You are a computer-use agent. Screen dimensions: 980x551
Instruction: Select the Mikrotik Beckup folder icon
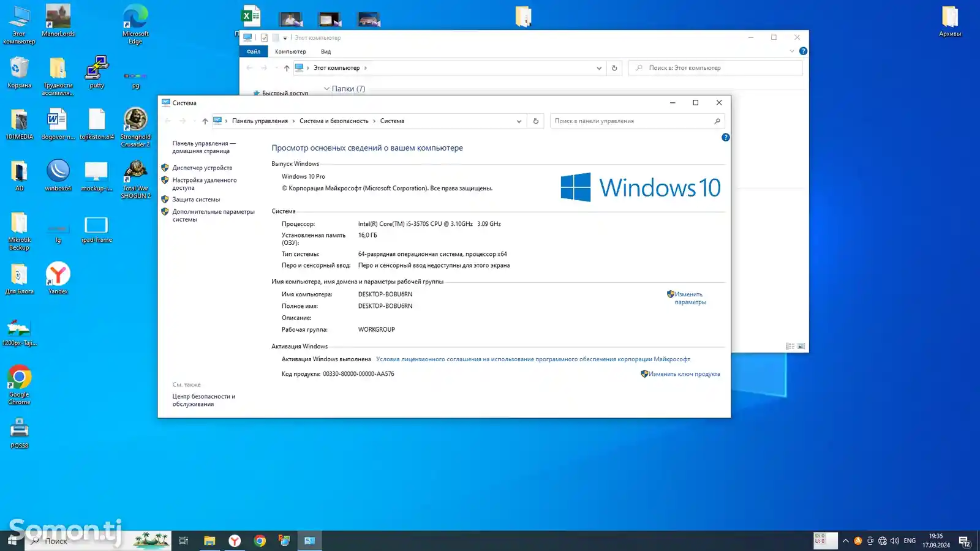[19, 230]
